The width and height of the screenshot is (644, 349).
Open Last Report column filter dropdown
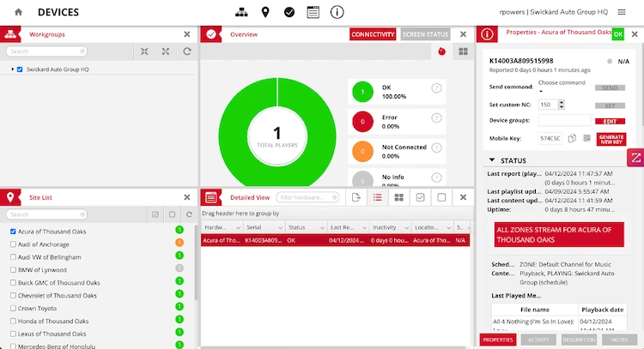click(364, 227)
